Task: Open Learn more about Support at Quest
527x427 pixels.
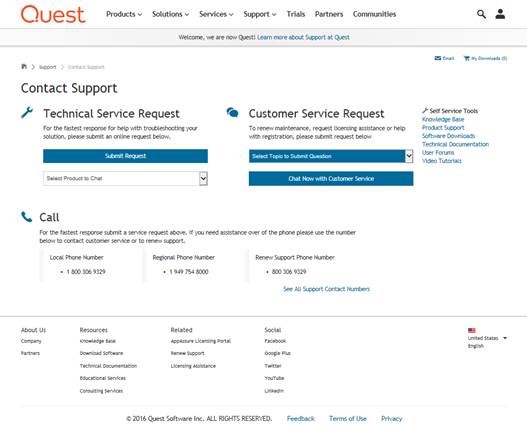Action: pyautogui.click(x=303, y=37)
